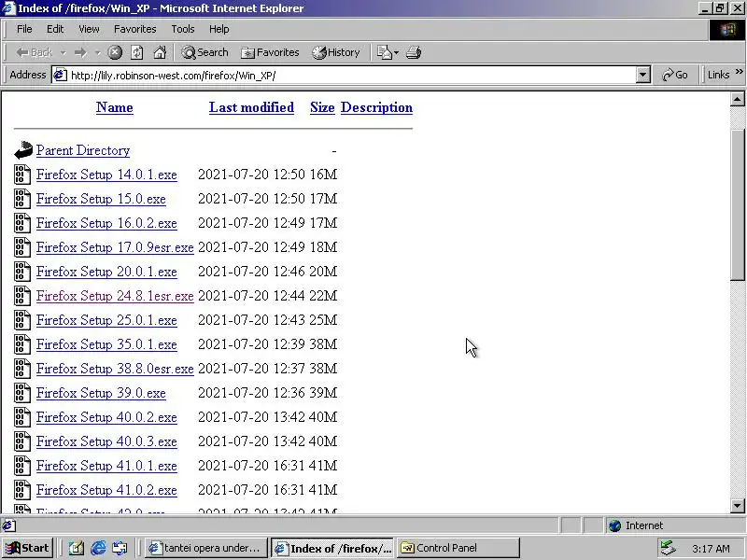The image size is (747, 560).
Task: Open the History toolbar button
Action: coord(336,52)
